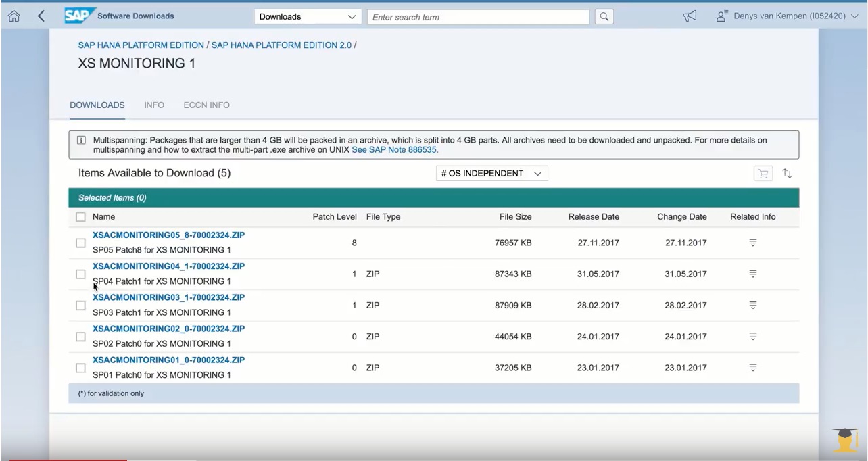
Task: Click the 37205 KB file size
Action: point(513,368)
